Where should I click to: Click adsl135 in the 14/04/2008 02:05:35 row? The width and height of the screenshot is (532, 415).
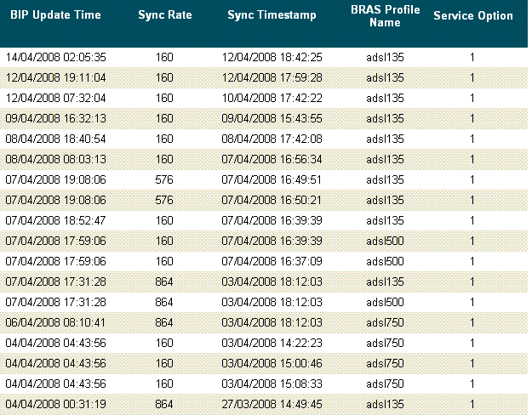tap(385, 57)
